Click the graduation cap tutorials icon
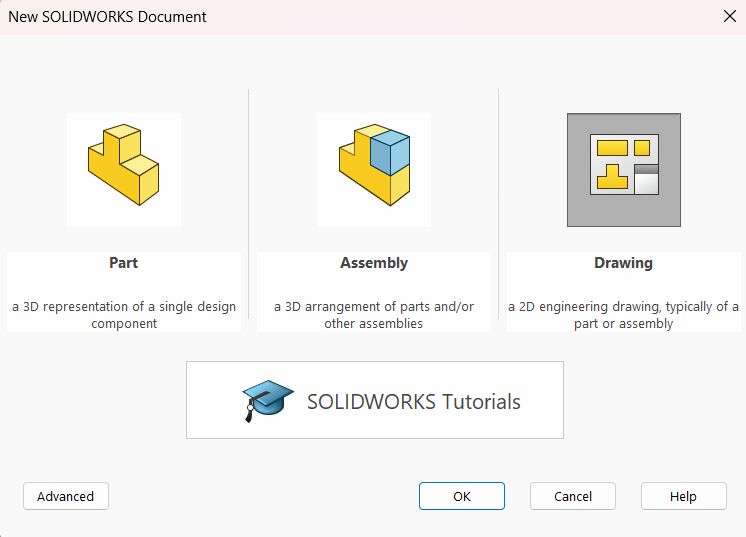 pyautogui.click(x=268, y=401)
